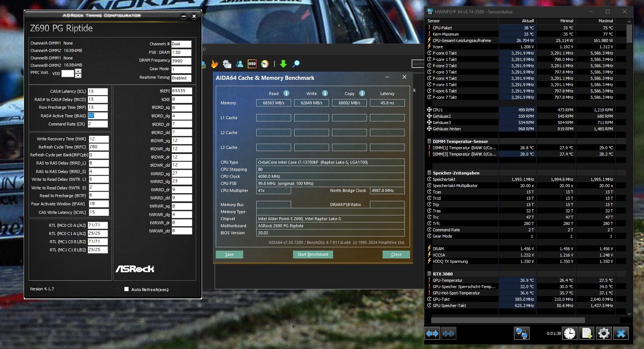Click the green download arrow icon
This screenshot has width=644, height=349.
tap(283, 64)
